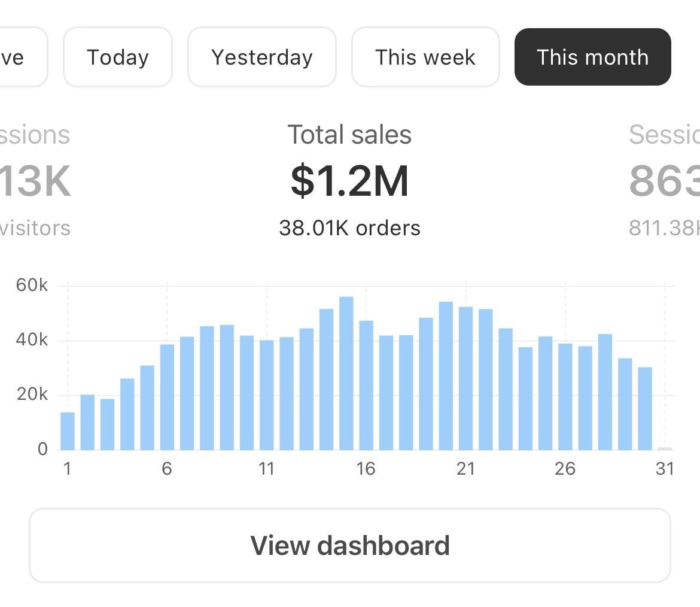Choose the This week filter

[425, 57]
